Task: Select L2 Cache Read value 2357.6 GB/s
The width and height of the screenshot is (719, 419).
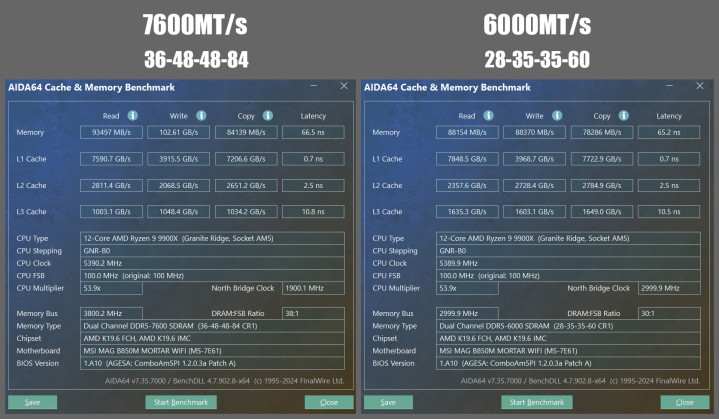Action: click(467, 185)
